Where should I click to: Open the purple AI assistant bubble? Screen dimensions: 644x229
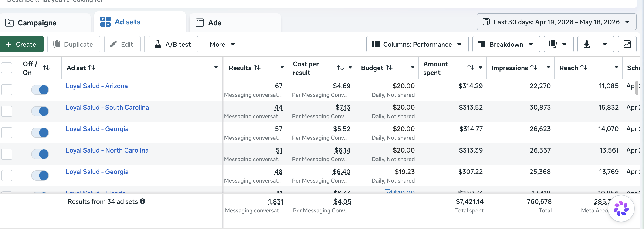[x=621, y=208]
